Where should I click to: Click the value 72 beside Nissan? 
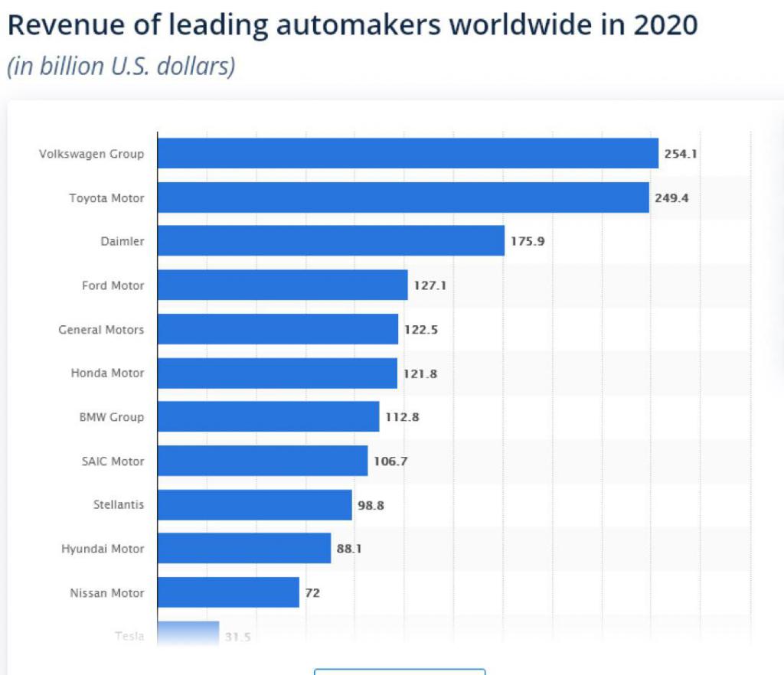point(312,593)
